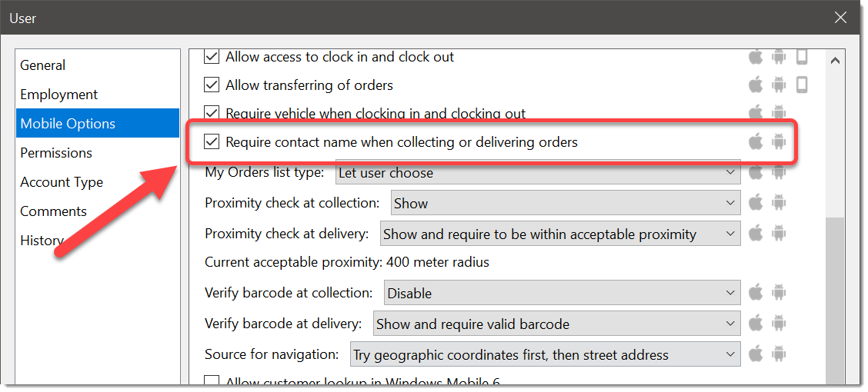868x392 pixels.
Task: Uncheck Allow access to clock in and clock out
Action: click(x=212, y=56)
